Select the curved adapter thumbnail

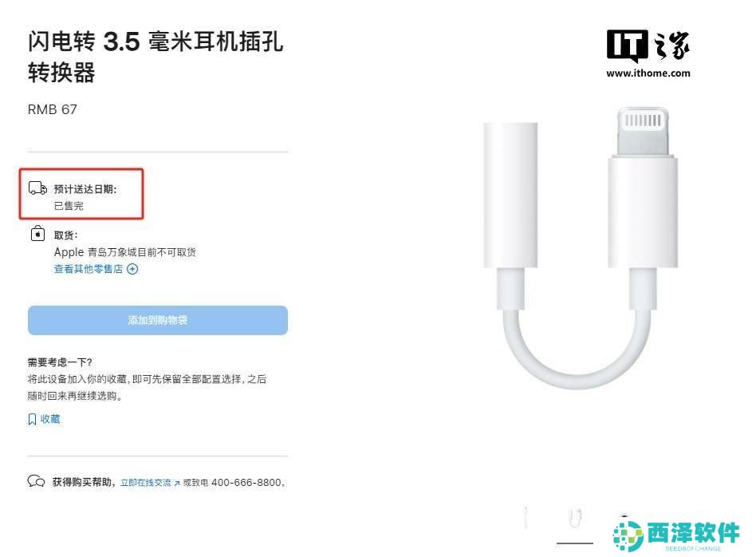575,518
